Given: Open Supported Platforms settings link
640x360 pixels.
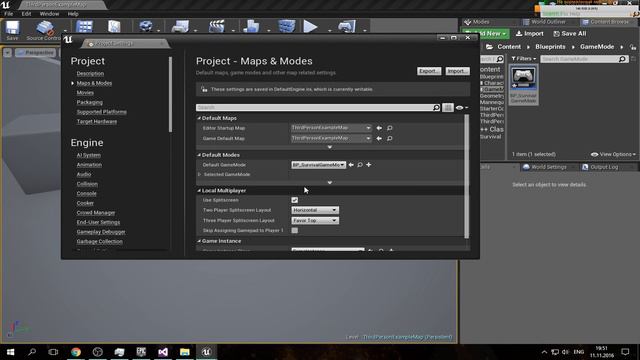Looking at the screenshot, I should click(x=102, y=112).
